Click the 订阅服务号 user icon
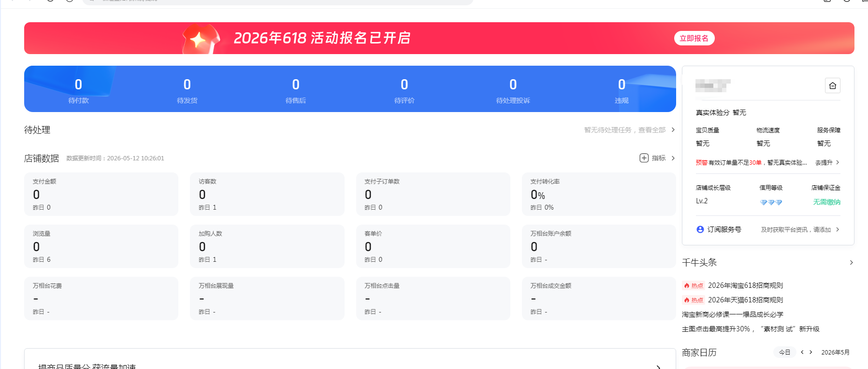The image size is (868, 369). click(x=700, y=229)
